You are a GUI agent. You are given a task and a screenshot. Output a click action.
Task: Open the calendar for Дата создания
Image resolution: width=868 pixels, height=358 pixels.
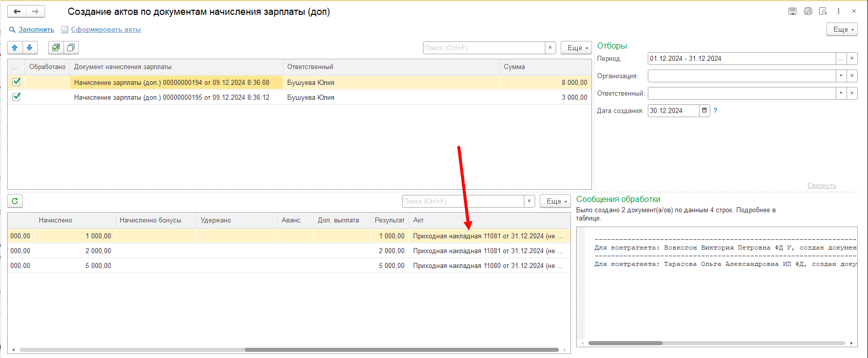[x=705, y=110]
